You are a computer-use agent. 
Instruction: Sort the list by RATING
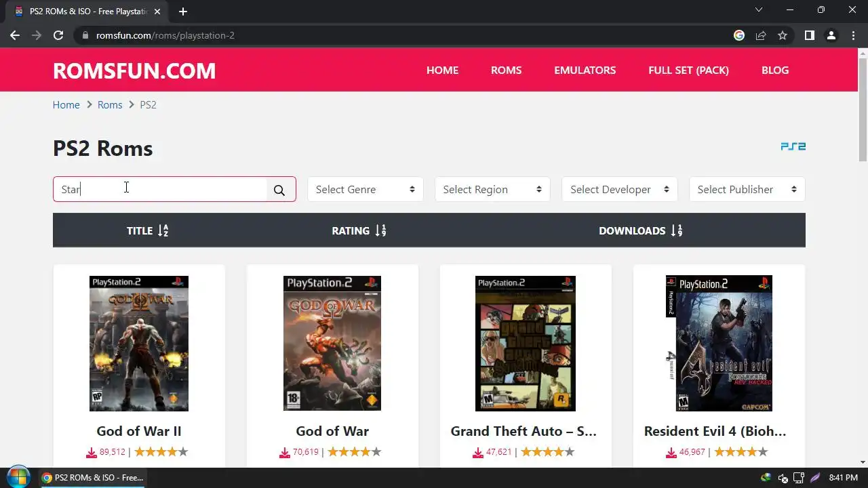[359, 231]
